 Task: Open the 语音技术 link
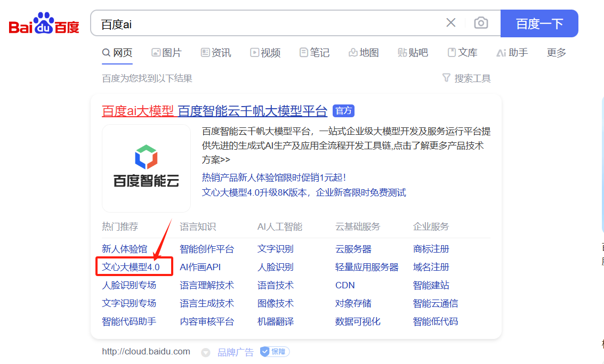pos(276,286)
